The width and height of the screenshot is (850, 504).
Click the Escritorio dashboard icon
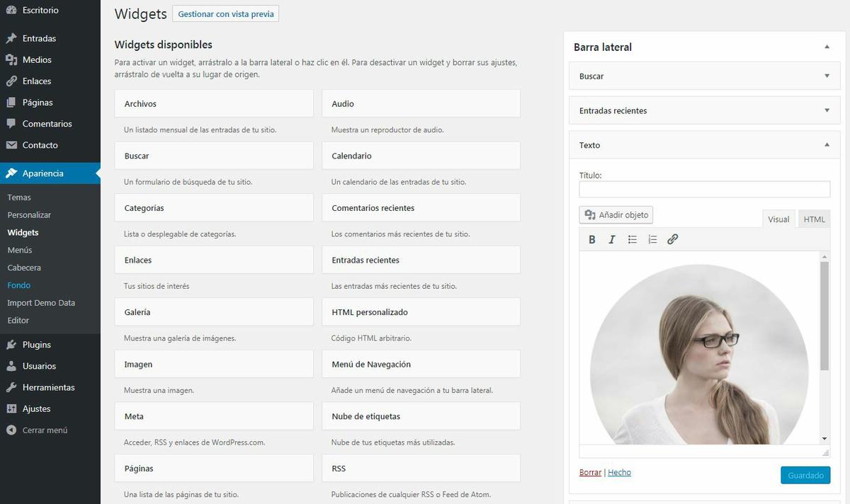(x=10, y=9)
